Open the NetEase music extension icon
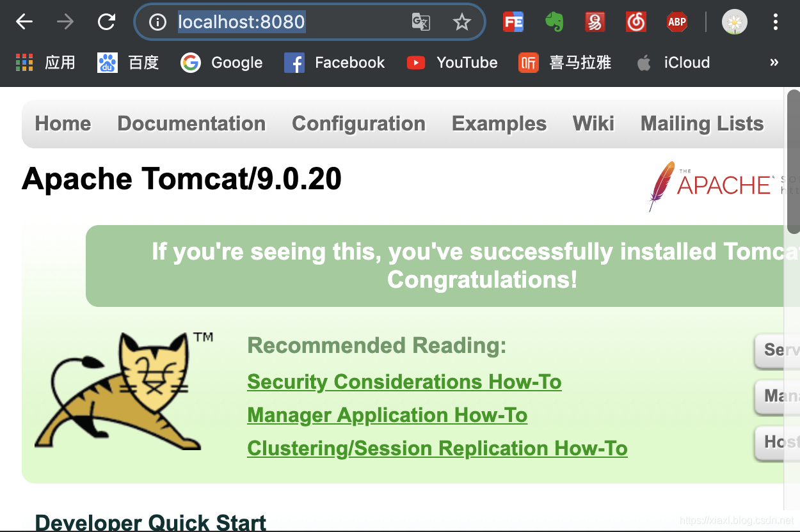The height and width of the screenshot is (532, 800). coord(636,22)
